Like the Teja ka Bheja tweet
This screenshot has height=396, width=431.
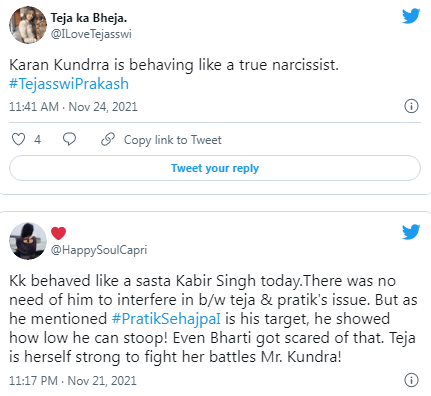(18, 139)
